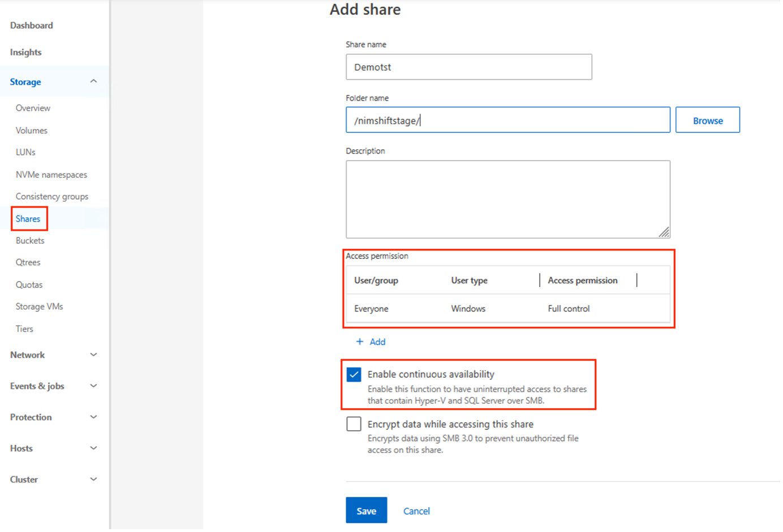
Task: Click the description box resize handle
Action: click(664, 232)
